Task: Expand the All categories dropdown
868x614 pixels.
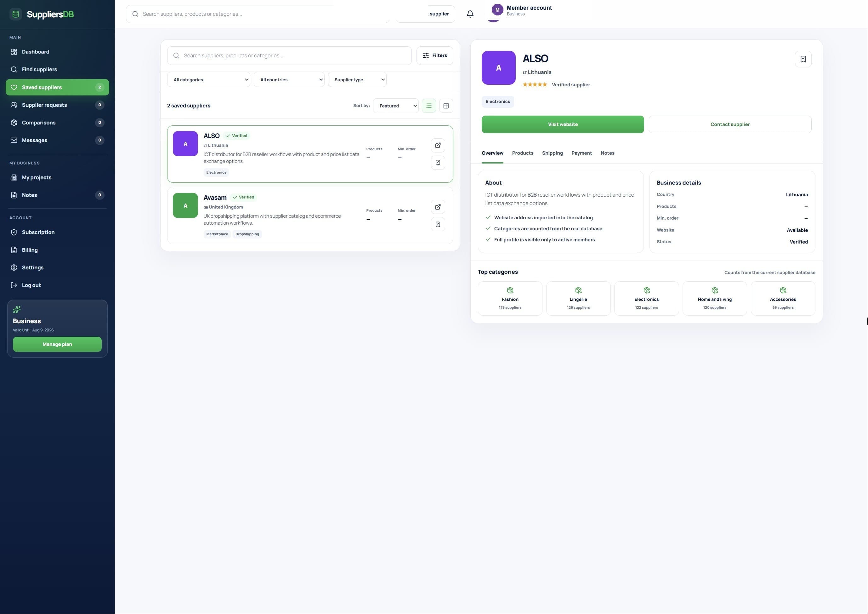Action: (209, 79)
